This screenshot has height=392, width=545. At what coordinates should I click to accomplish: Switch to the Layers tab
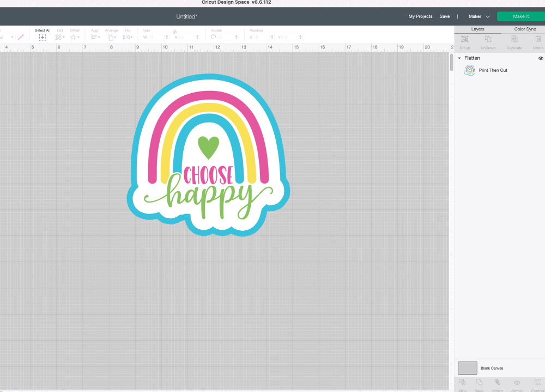(x=477, y=29)
